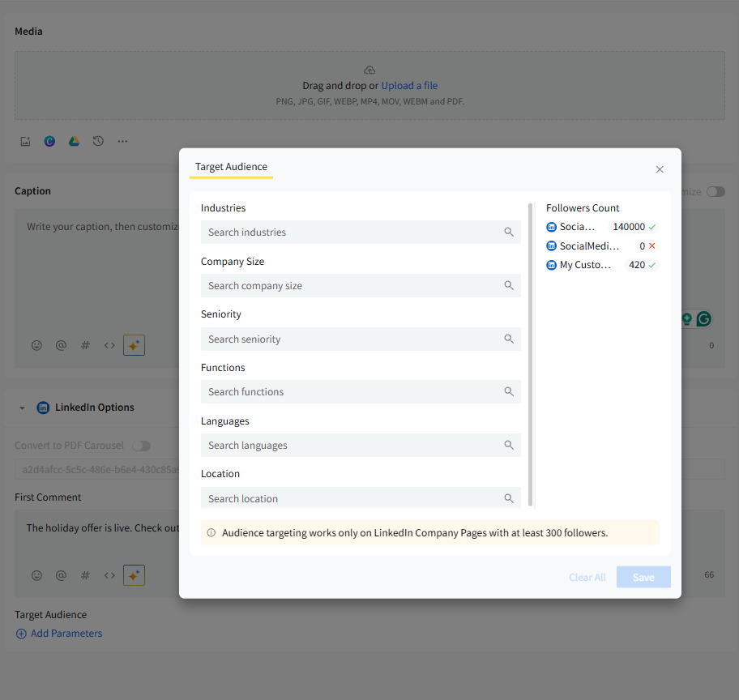Click the magnifier icon in Search industries
739x700 pixels.
pos(509,232)
